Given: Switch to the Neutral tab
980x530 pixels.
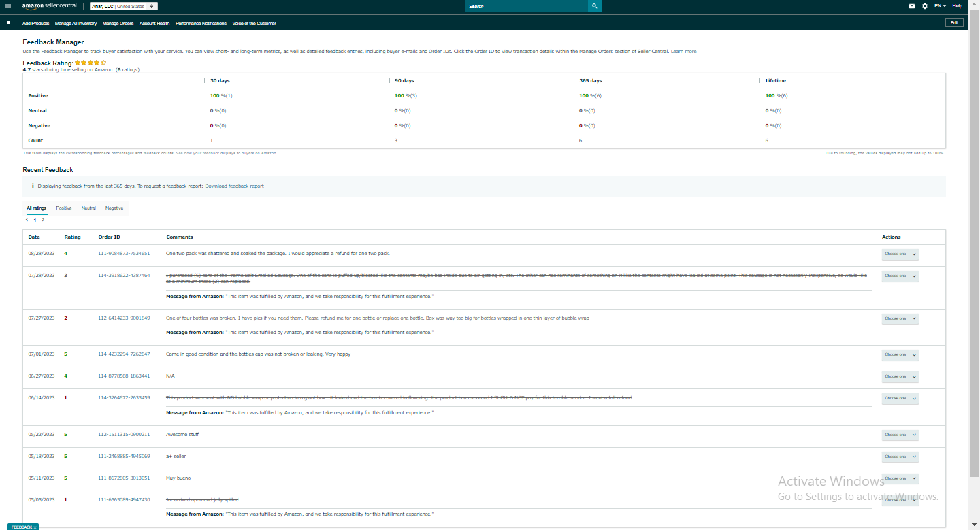Looking at the screenshot, I should [88, 208].
